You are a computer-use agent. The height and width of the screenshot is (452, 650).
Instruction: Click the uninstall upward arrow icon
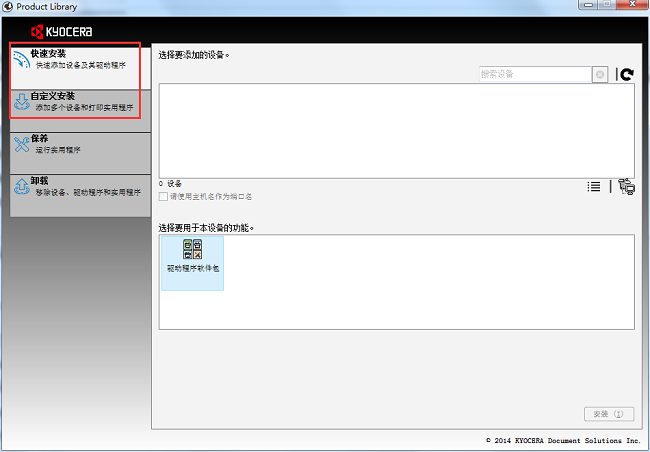pyautogui.click(x=21, y=187)
